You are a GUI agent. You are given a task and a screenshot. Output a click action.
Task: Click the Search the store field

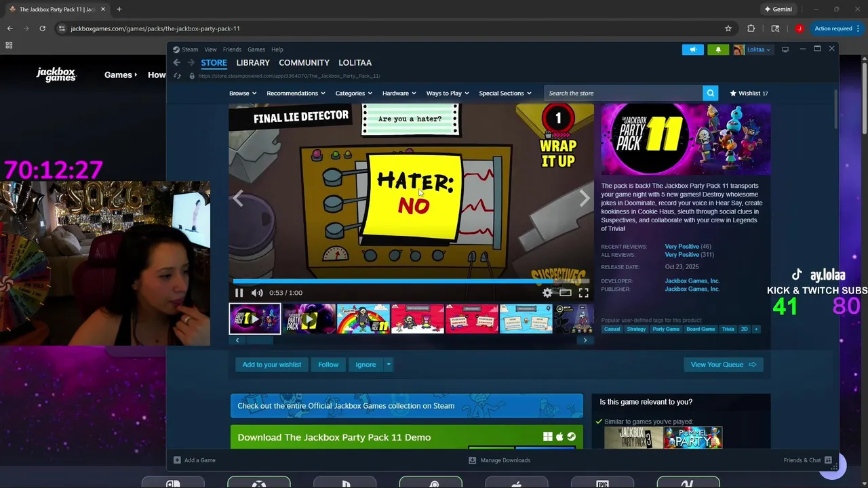(623, 93)
